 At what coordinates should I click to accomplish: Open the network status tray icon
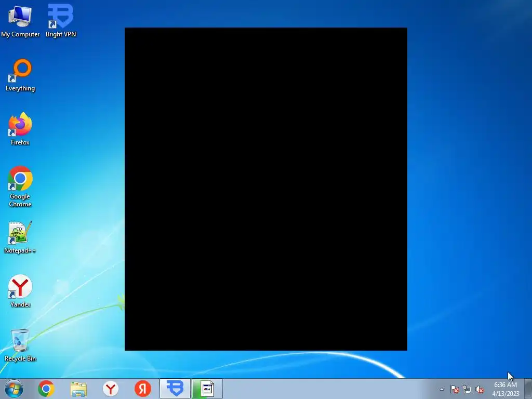[467, 389]
